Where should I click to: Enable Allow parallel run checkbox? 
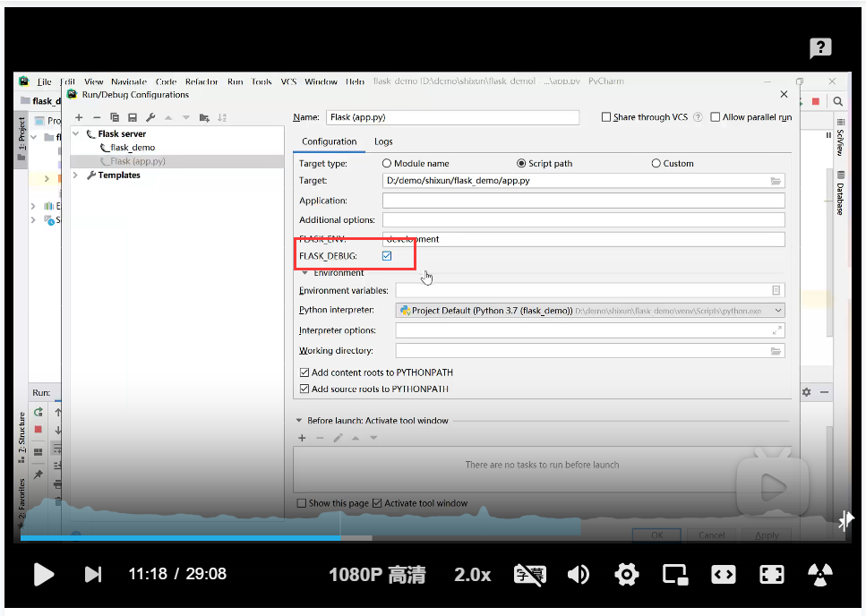click(716, 117)
